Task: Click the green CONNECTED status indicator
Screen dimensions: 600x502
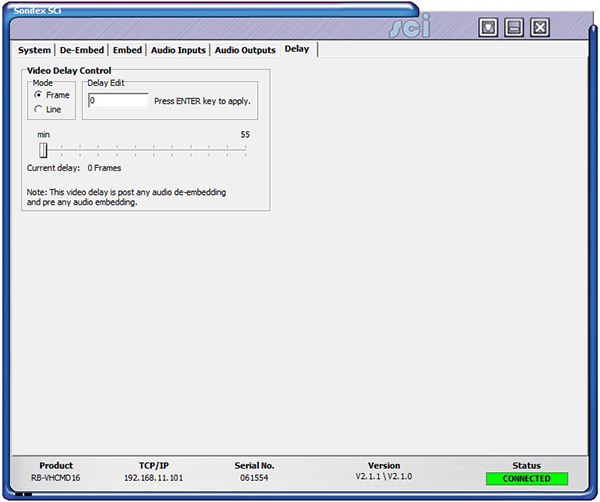Action: click(x=527, y=479)
